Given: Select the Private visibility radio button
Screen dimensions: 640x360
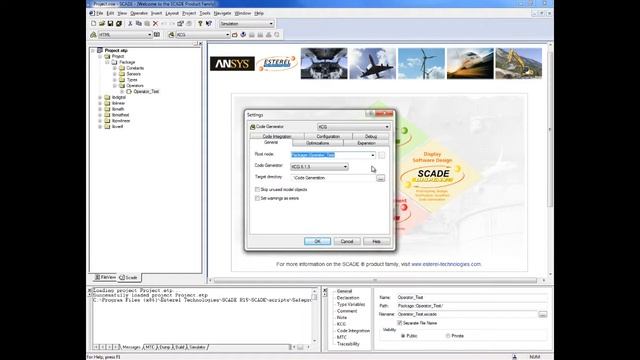Looking at the screenshot, I should pos(448,336).
